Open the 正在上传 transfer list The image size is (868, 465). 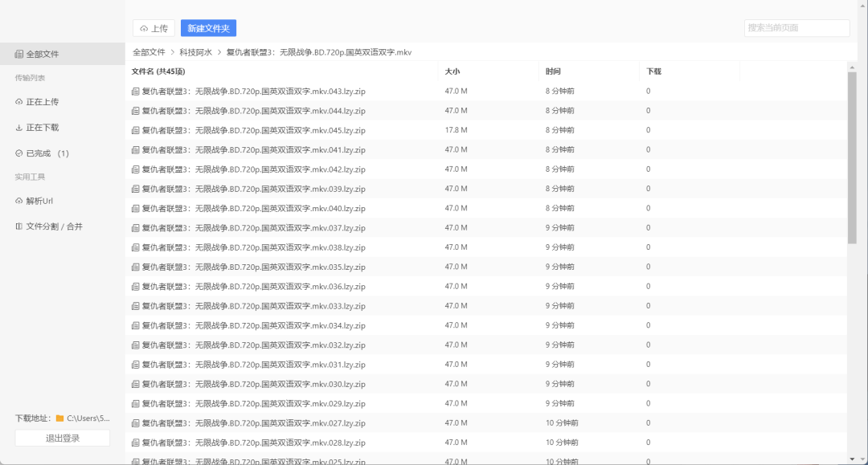[x=42, y=102]
